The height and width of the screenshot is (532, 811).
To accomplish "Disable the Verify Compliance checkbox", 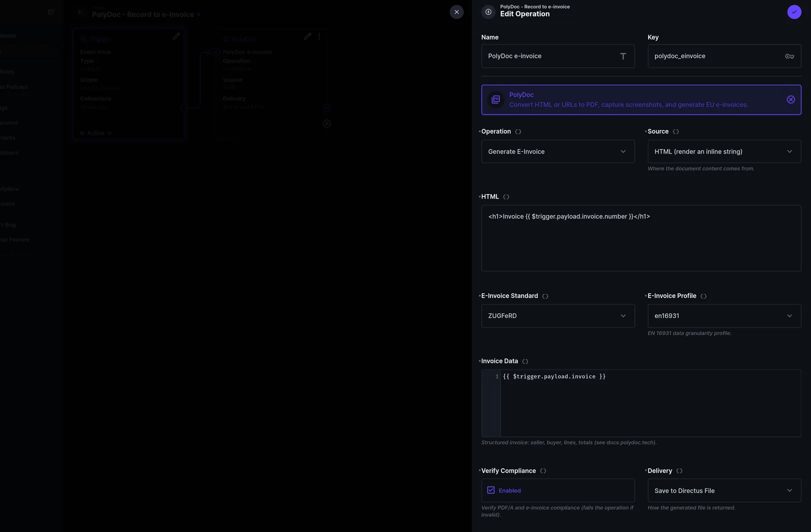I will click(x=491, y=490).
